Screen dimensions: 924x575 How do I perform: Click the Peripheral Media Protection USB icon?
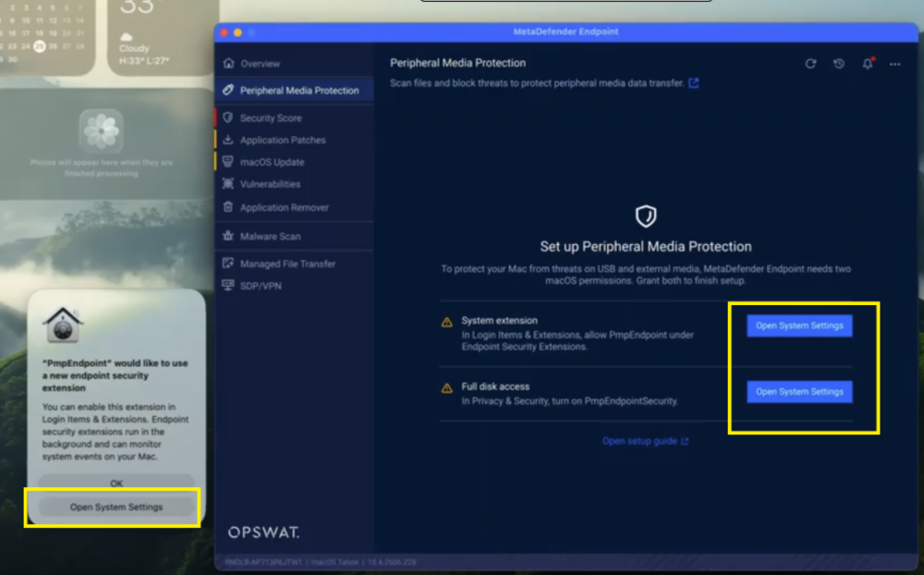click(228, 90)
